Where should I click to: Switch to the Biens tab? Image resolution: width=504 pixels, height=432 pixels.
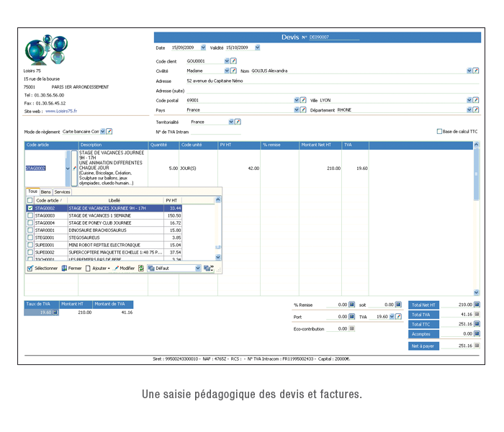point(45,192)
